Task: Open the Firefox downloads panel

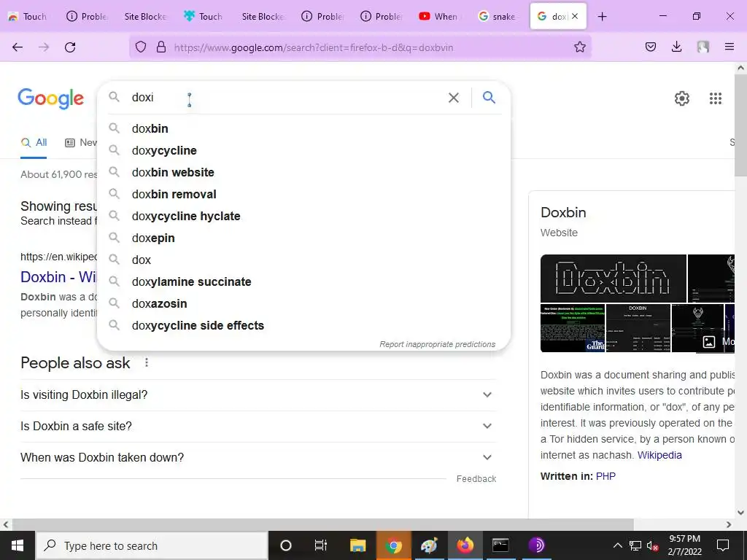Action: [676, 47]
